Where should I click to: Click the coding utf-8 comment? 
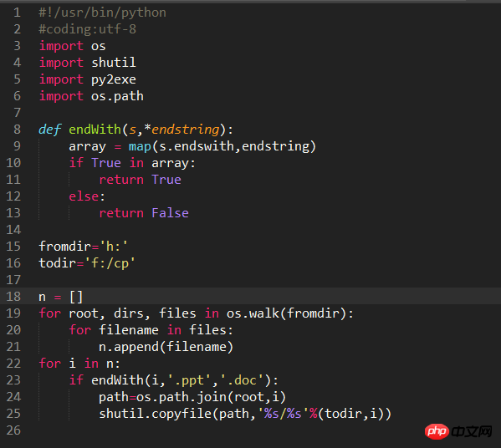(88, 29)
